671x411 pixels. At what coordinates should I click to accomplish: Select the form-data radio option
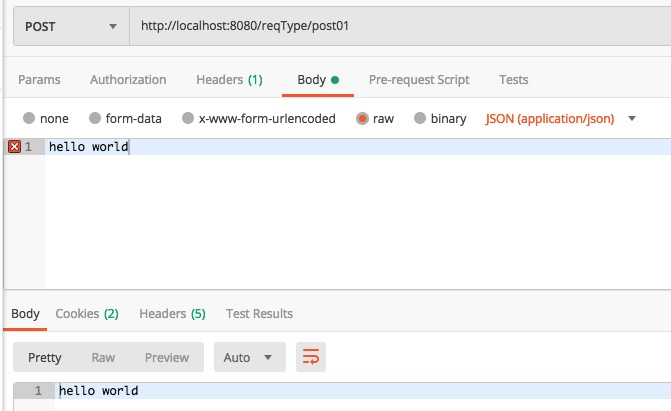(95, 118)
